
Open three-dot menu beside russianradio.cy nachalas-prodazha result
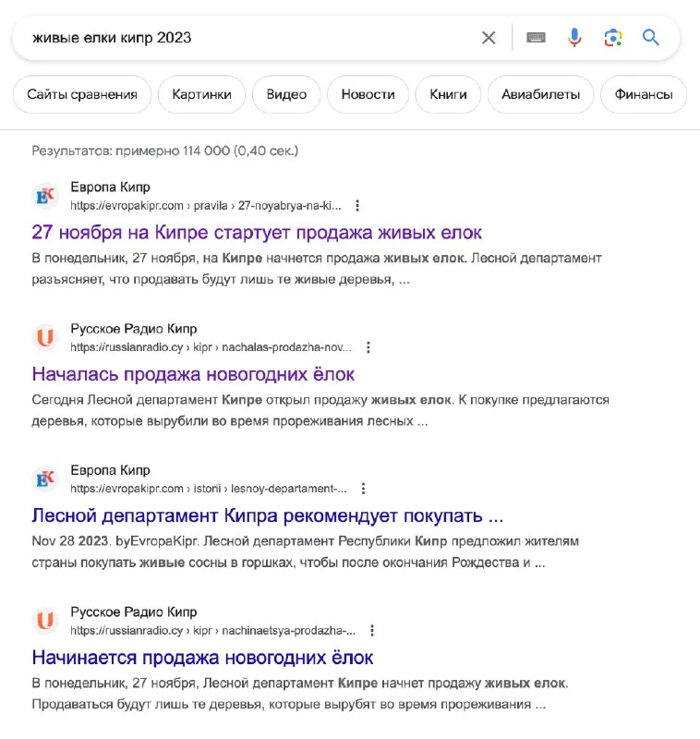pos(368,347)
